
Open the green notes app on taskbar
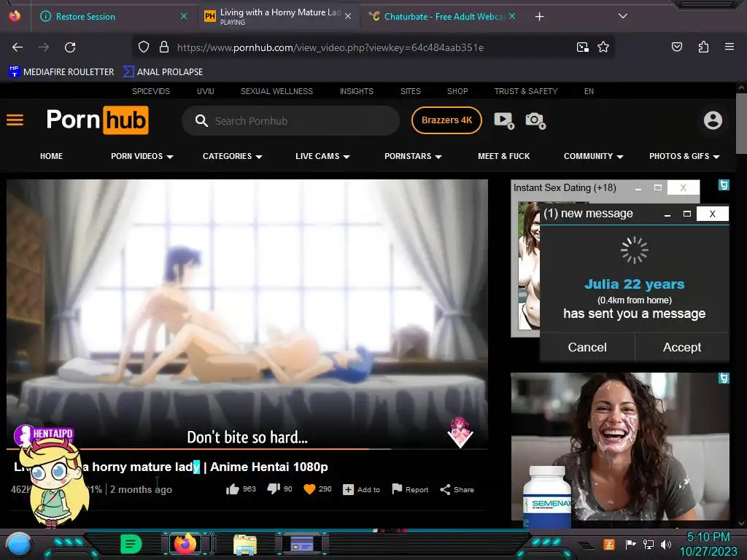131,544
